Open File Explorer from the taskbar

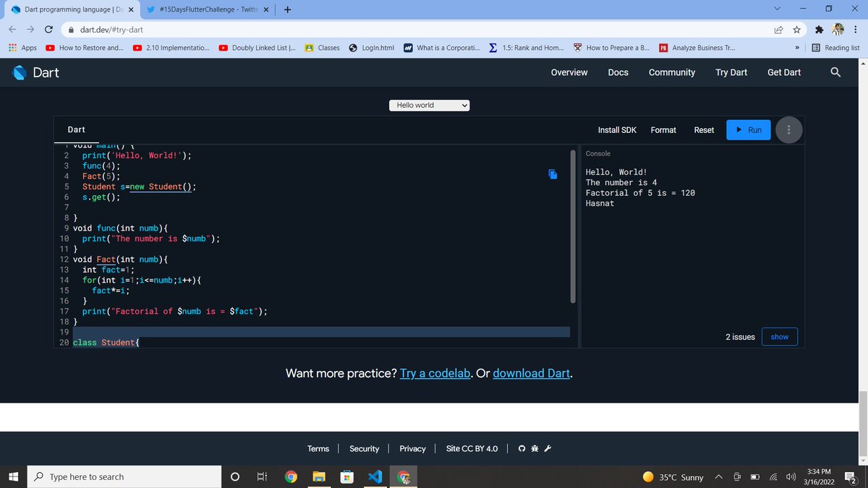(319, 476)
